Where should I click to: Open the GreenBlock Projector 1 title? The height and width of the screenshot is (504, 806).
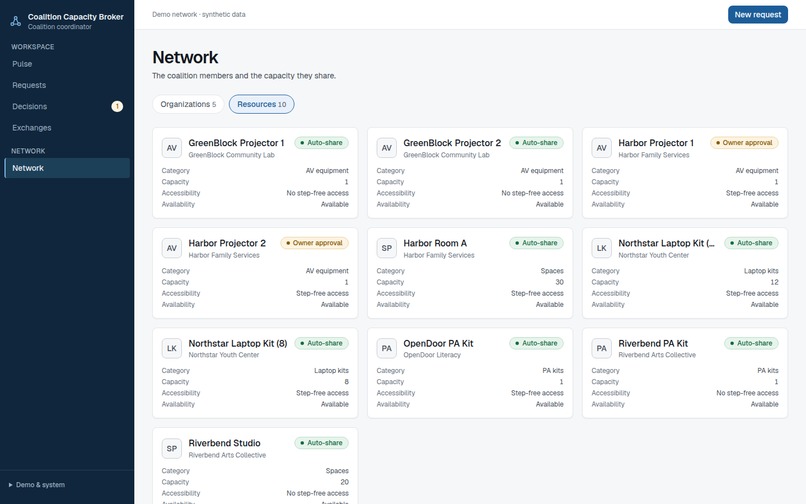pyautogui.click(x=236, y=143)
